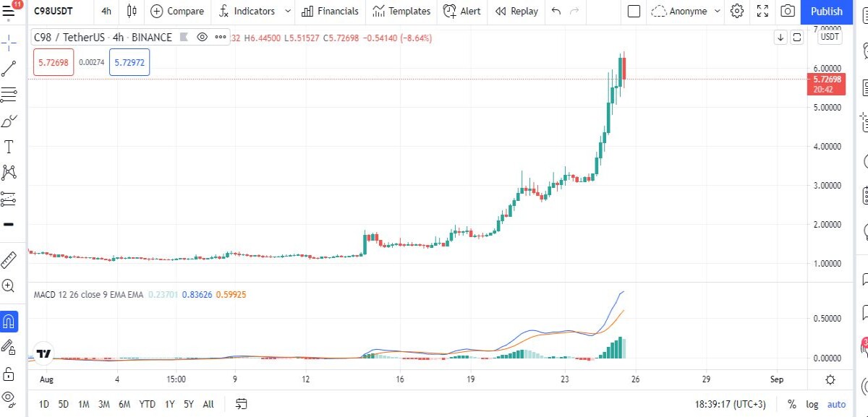Select the 1M date range tab
The width and height of the screenshot is (868, 417).
(x=84, y=404)
